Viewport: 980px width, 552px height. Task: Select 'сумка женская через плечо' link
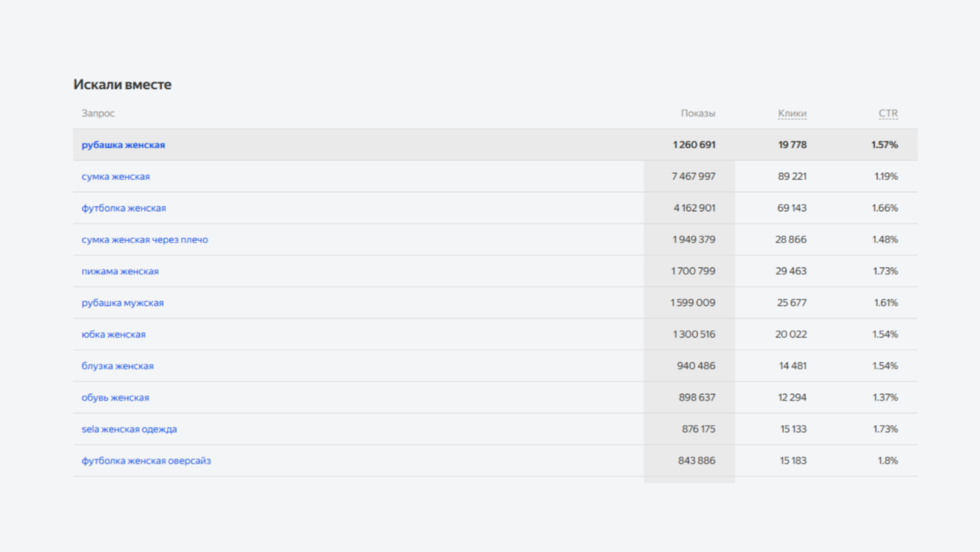coord(144,240)
